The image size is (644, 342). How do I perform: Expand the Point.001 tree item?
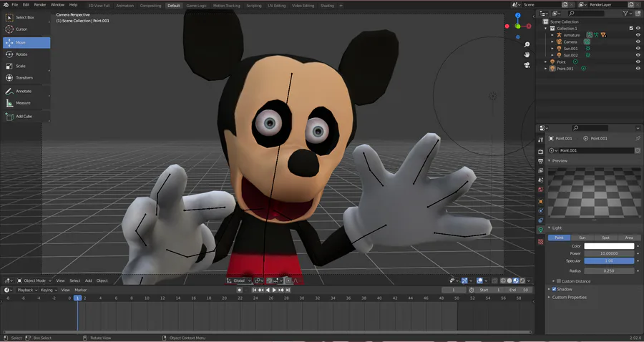point(546,69)
